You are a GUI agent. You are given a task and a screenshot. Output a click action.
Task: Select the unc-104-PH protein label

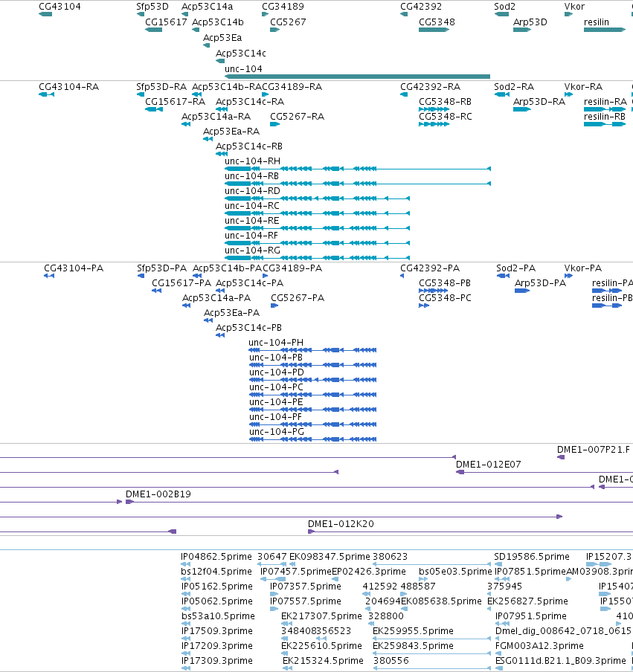pos(276,343)
